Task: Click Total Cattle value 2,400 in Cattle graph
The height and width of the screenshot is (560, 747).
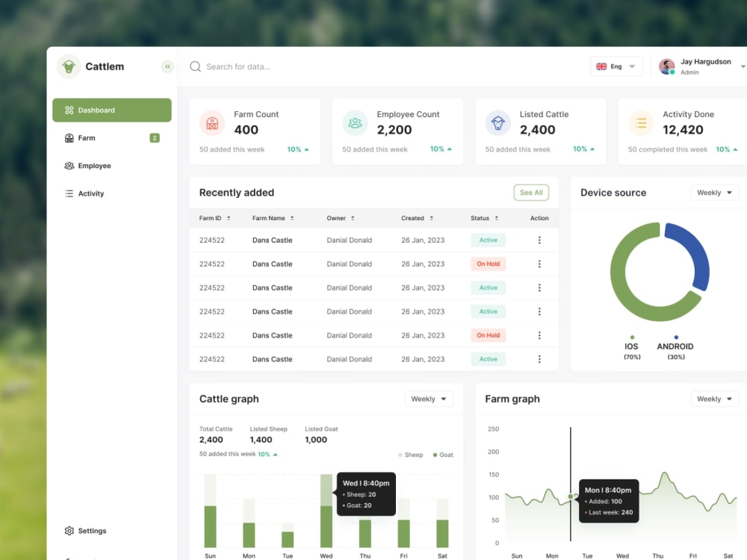Action: point(211,440)
